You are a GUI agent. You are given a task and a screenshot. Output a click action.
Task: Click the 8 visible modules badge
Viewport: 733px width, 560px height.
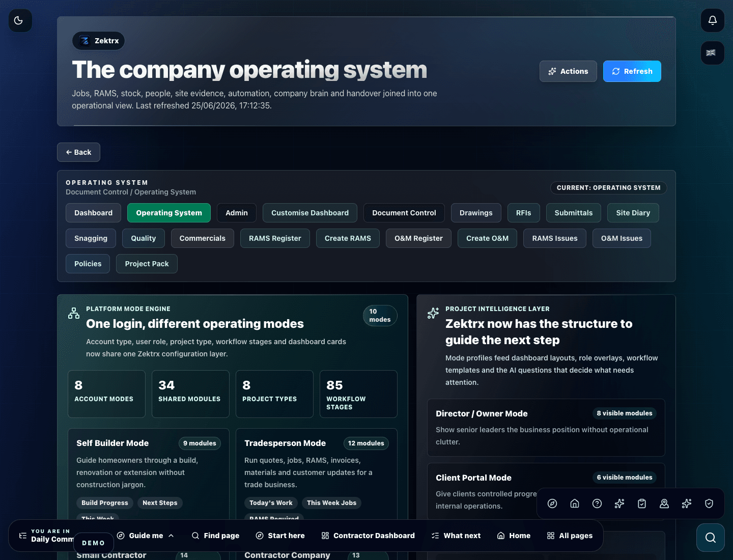[625, 413]
